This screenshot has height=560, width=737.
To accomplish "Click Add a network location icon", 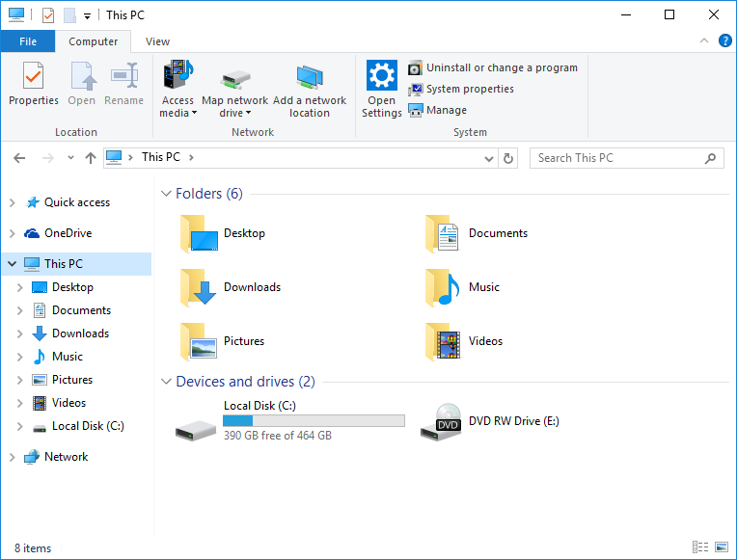I will pos(310,78).
